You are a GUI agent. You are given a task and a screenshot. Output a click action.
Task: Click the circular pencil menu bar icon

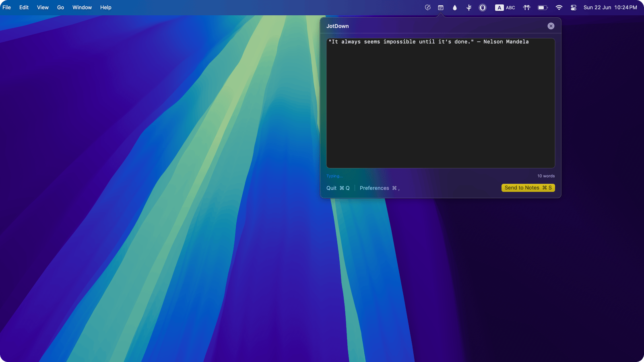pyautogui.click(x=428, y=8)
